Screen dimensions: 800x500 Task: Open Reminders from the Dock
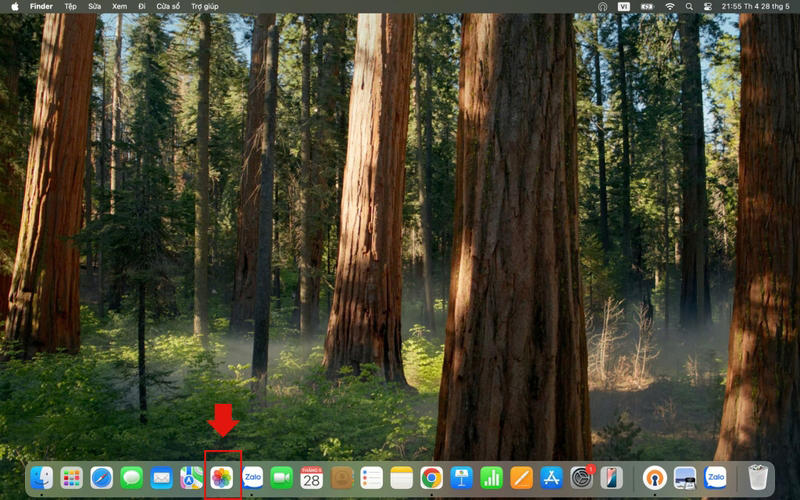point(371,478)
